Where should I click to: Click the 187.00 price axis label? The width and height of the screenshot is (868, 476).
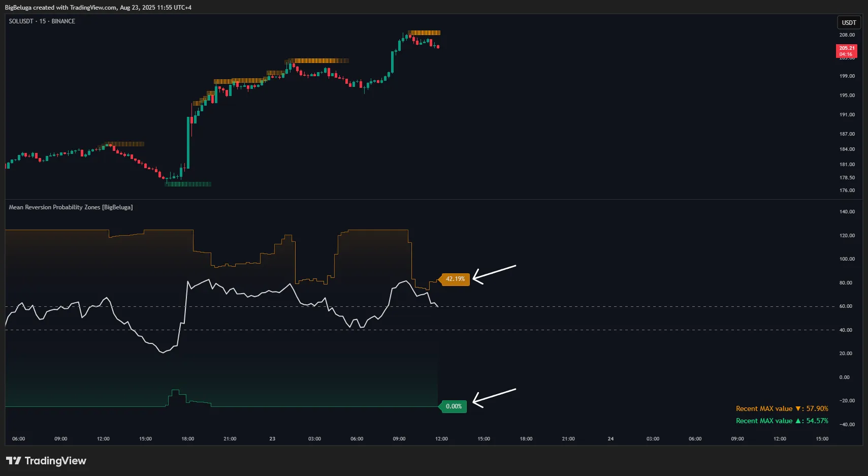coord(847,134)
